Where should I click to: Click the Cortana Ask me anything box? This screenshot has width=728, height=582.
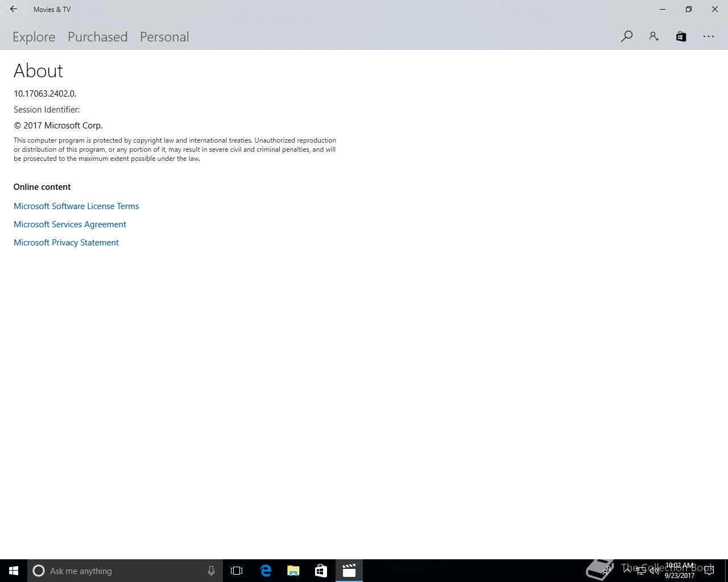pos(125,571)
